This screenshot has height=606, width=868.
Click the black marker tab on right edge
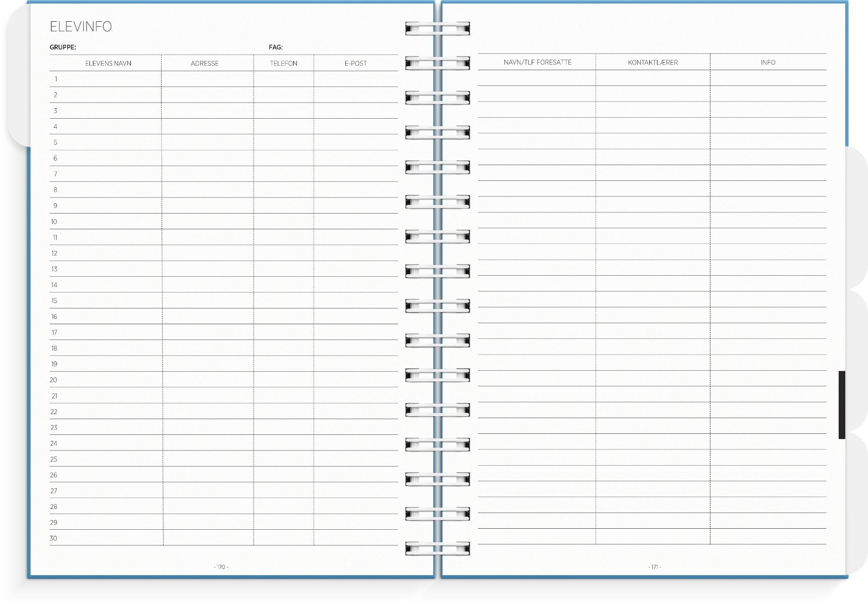click(841, 405)
